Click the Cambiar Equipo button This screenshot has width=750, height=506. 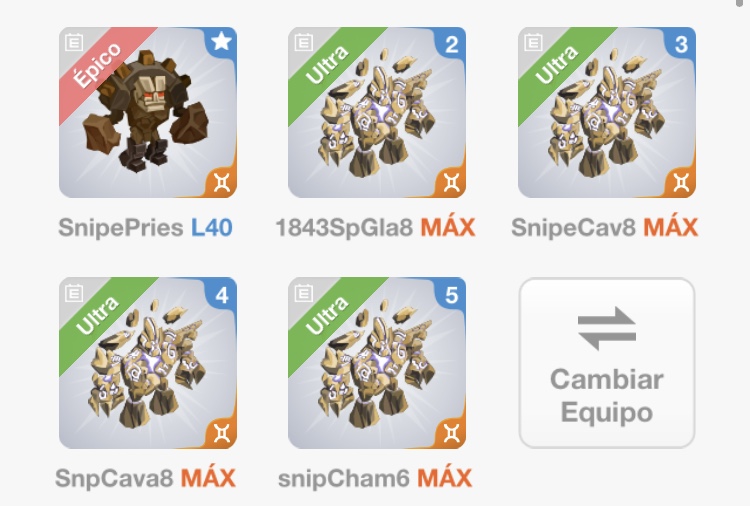click(607, 363)
